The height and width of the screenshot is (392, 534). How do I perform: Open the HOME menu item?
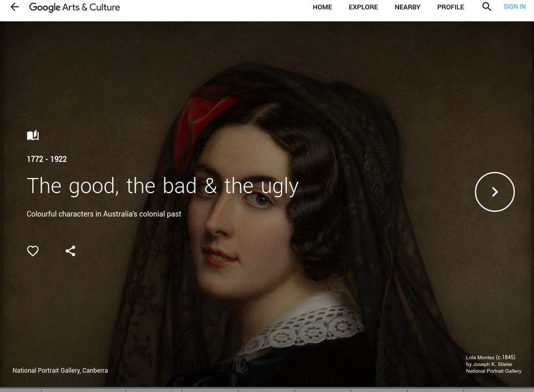(x=322, y=7)
